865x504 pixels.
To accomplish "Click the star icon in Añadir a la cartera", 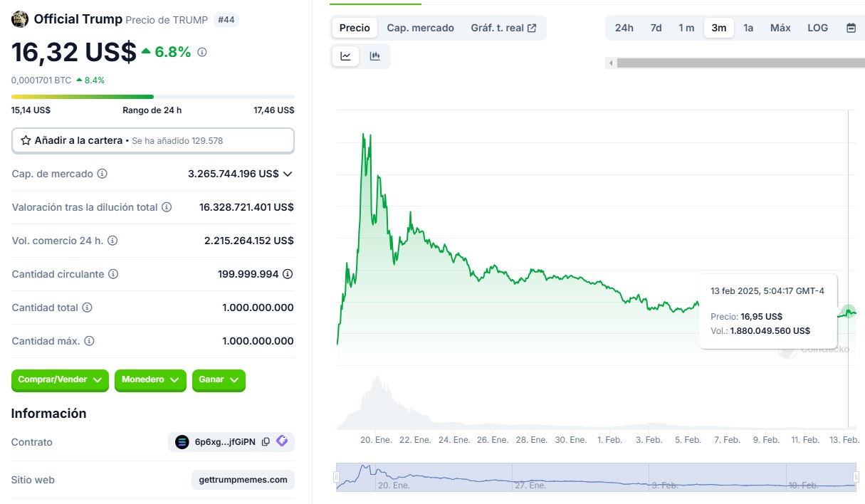I will pos(26,140).
